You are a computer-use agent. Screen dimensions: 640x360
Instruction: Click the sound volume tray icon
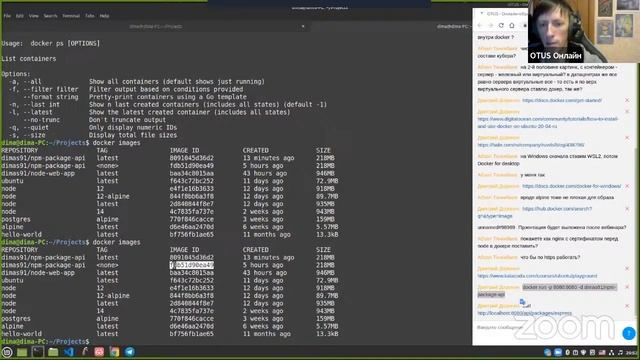click(x=620, y=352)
